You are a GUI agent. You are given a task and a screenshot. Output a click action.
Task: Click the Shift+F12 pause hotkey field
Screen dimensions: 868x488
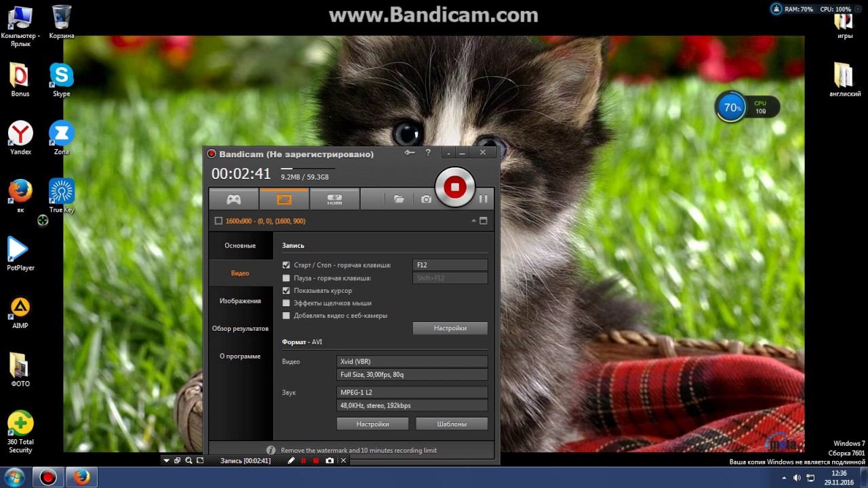click(x=450, y=278)
